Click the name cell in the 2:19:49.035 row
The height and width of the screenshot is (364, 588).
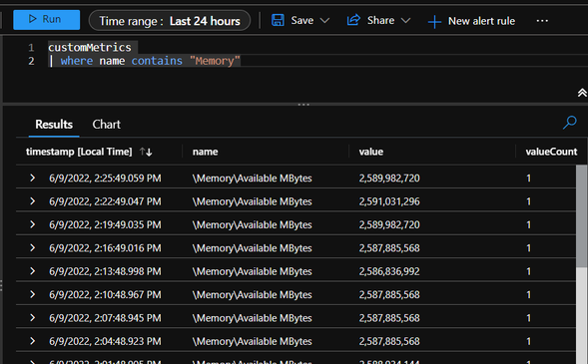click(252, 224)
